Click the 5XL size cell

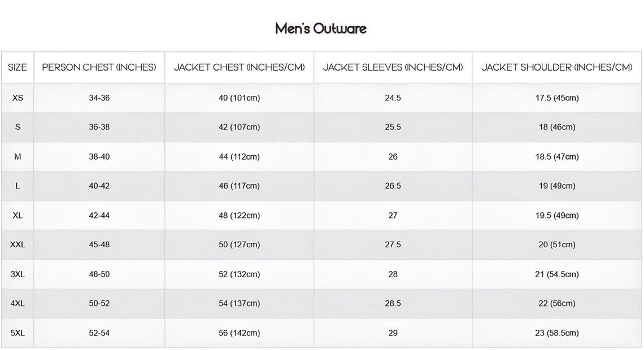click(18, 333)
